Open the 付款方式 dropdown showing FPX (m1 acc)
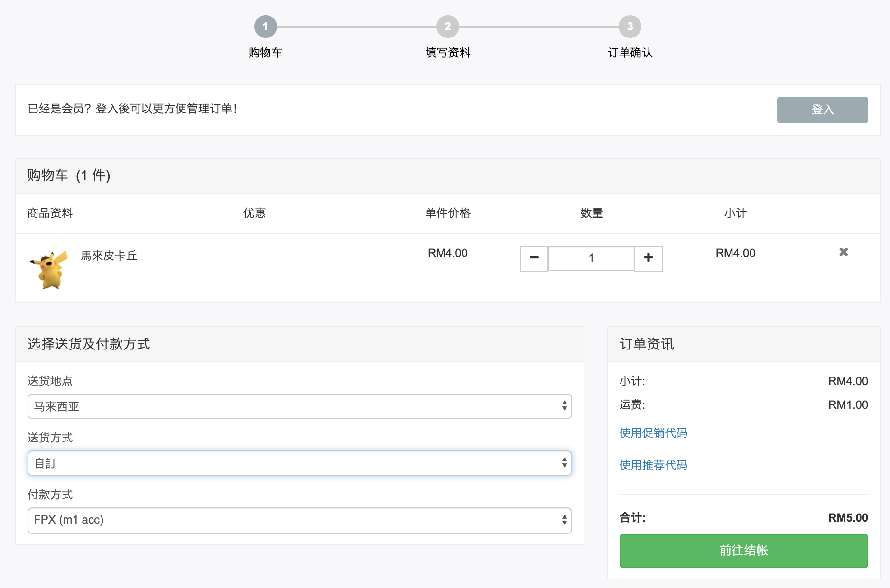Screen dimensions: 890x588 coord(300,520)
